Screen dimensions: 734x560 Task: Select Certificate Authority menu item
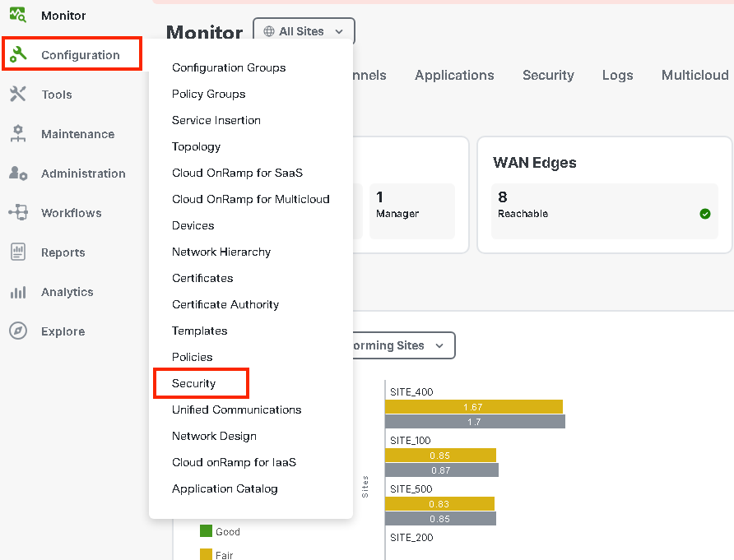pyautogui.click(x=225, y=304)
